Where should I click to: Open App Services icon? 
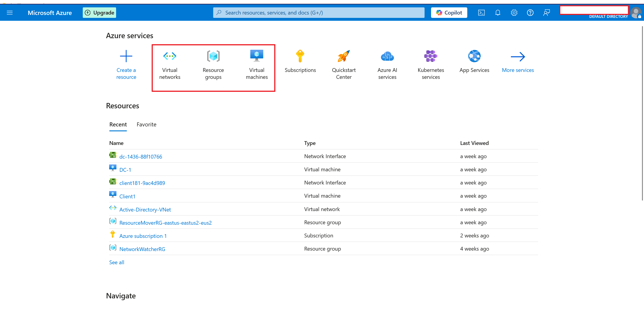pyautogui.click(x=474, y=56)
